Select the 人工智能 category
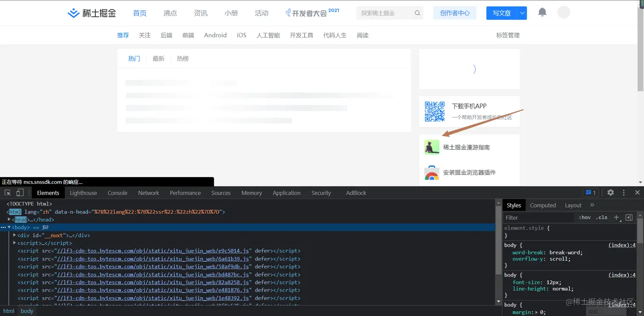The height and width of the screenshot is (316, 644). click(x=268, y=35)
